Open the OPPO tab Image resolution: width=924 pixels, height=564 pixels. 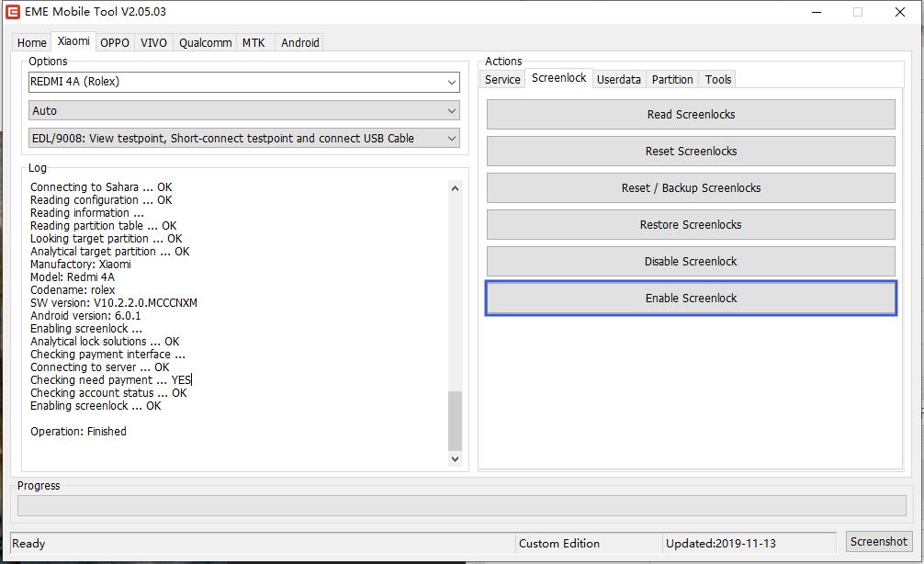(x=115, y=43)
